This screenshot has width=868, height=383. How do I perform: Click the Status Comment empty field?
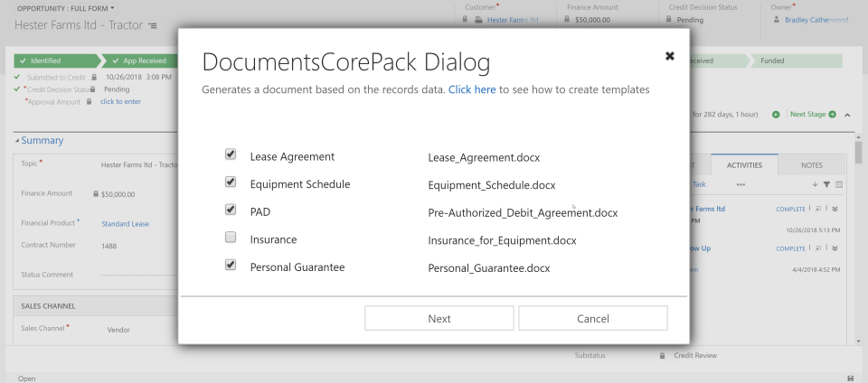(x=139, y=275)
